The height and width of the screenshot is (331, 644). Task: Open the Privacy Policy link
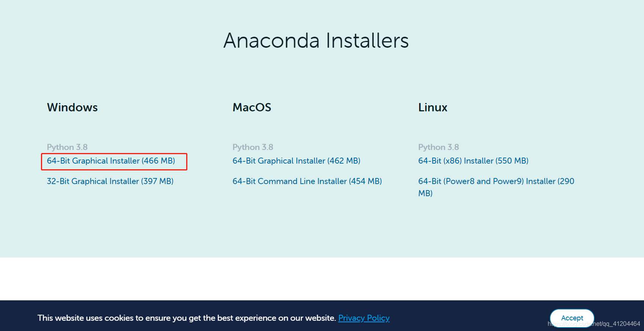tap(364, 318)
